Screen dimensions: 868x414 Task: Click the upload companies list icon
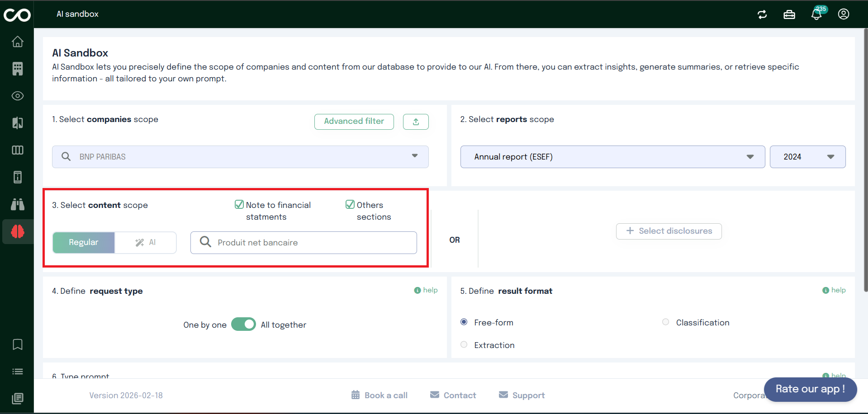click(x=416, y=122)
